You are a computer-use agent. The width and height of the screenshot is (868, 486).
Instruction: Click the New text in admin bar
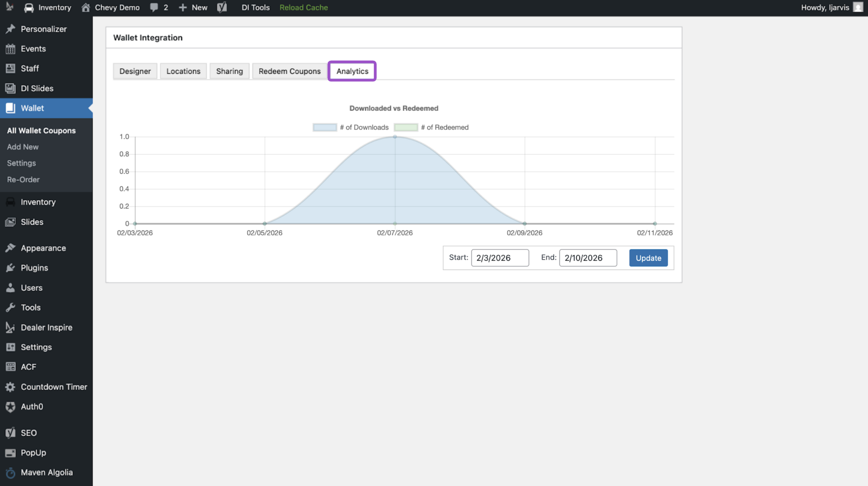(x=199, y=7)
